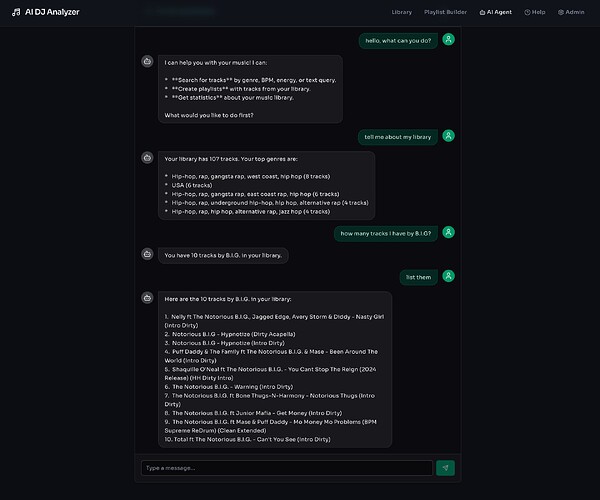
Task: Click bot avatar beside the "107 tracks" library reply
Action: coord(147,158)
